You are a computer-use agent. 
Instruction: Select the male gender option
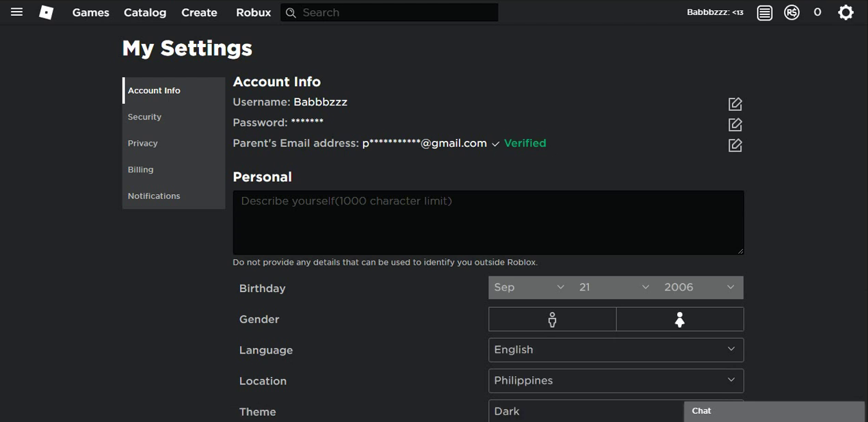(x=552, y=319)
